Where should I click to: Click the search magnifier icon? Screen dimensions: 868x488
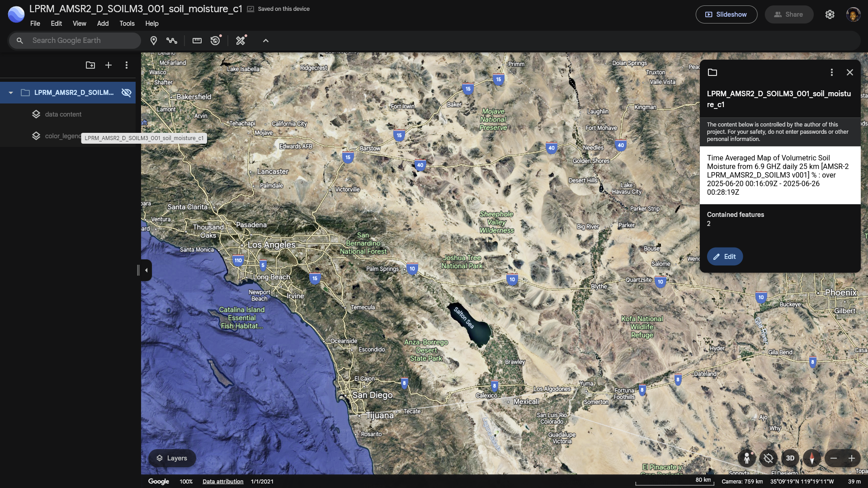point(19,41)
